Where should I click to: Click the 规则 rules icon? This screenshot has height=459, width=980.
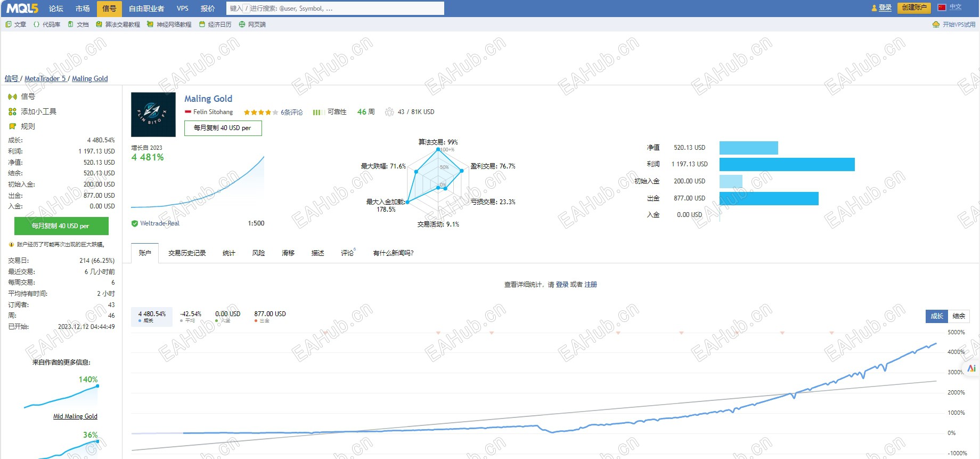[12, 126]
